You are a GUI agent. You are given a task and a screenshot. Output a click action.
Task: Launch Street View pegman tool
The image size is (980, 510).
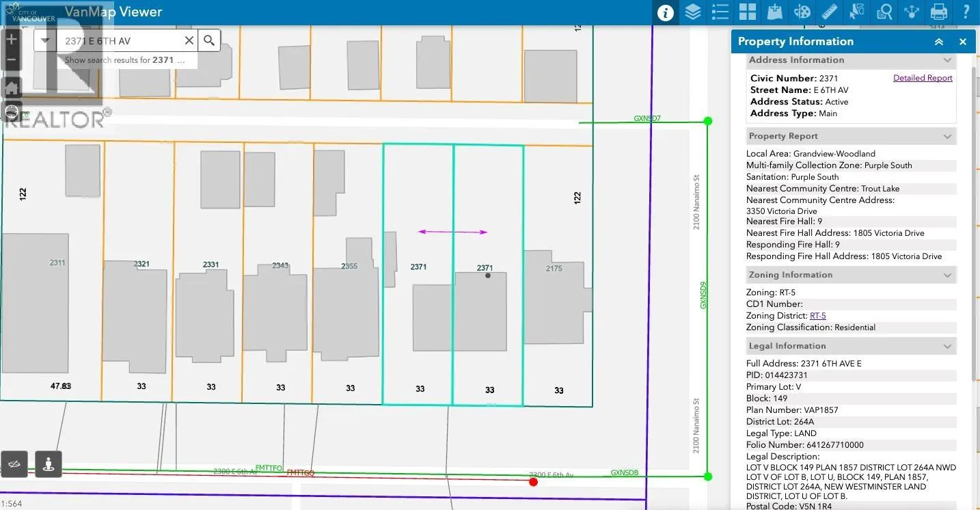coord(48,464)
